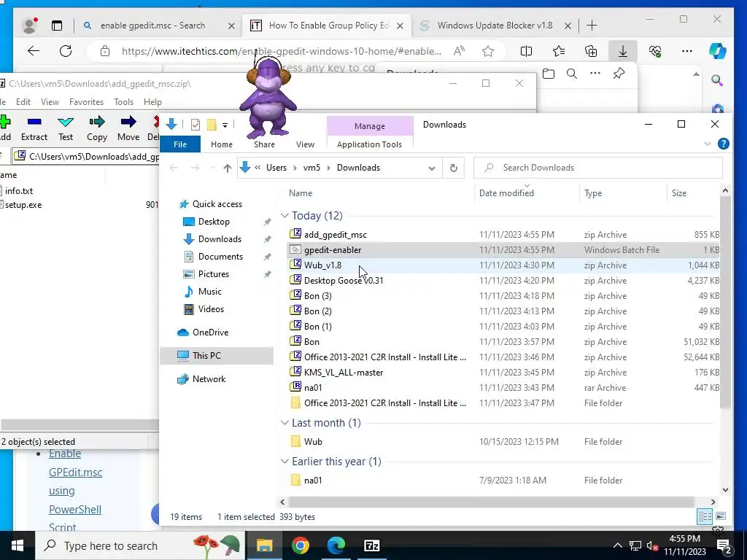Screen dimensions: 747x560
Task: Open 7-Zip from Windows taskbar
Action: coord(371,545)
